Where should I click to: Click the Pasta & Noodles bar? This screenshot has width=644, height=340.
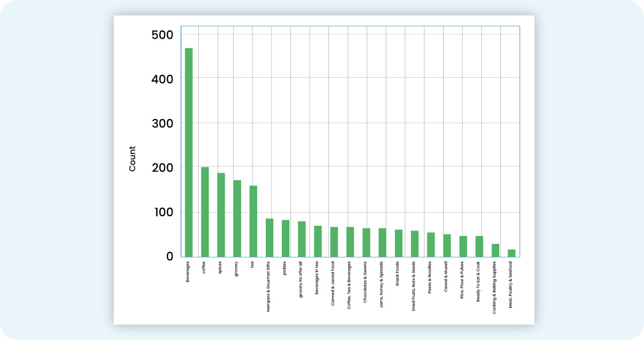tap(431, 245)
